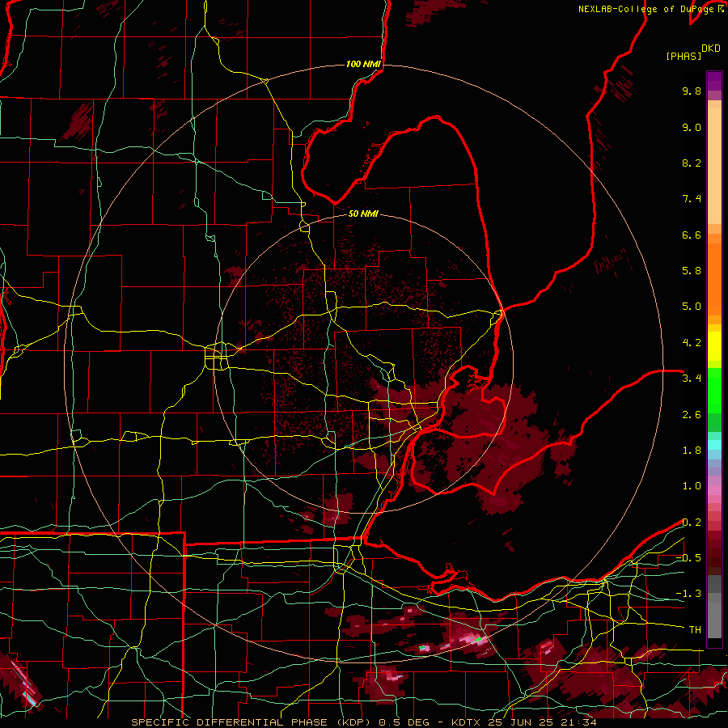Click the -1.3 value on color scale
The width and height of the screenshot is (728, 728).
688,594
